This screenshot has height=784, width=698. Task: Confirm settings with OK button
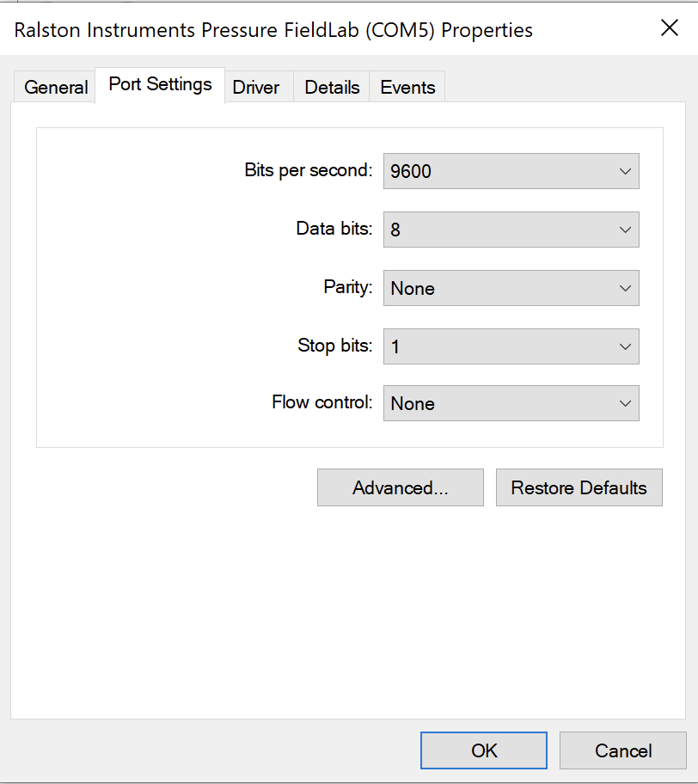click(484, 750)
